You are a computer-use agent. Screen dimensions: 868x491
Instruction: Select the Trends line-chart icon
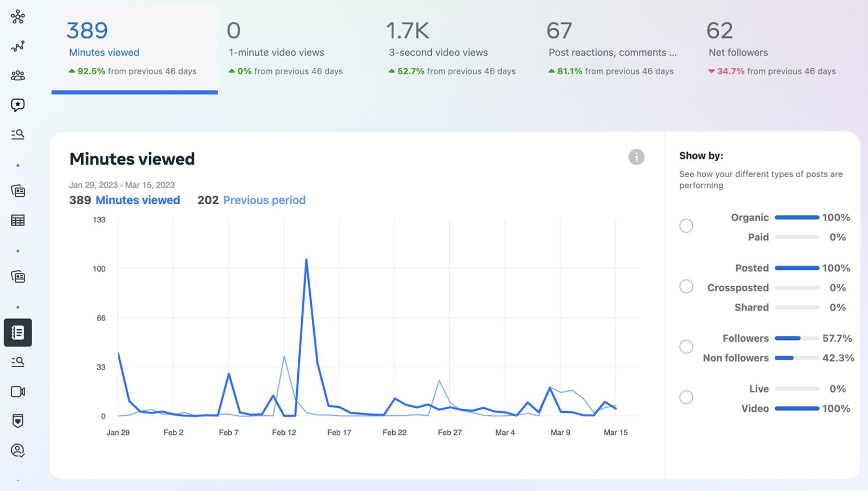pyautogui.click(x=18, y=46)
